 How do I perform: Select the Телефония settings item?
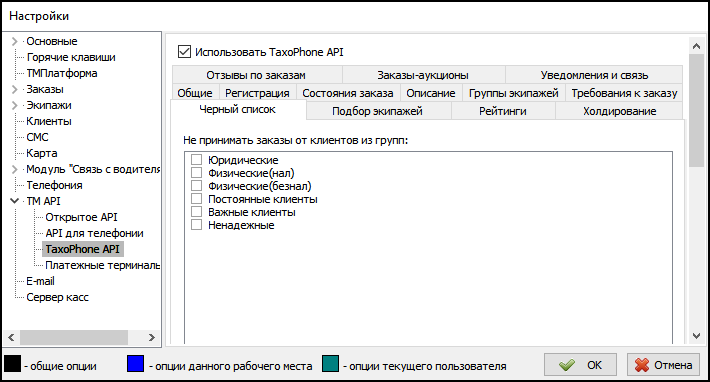[x=54, y=185]
